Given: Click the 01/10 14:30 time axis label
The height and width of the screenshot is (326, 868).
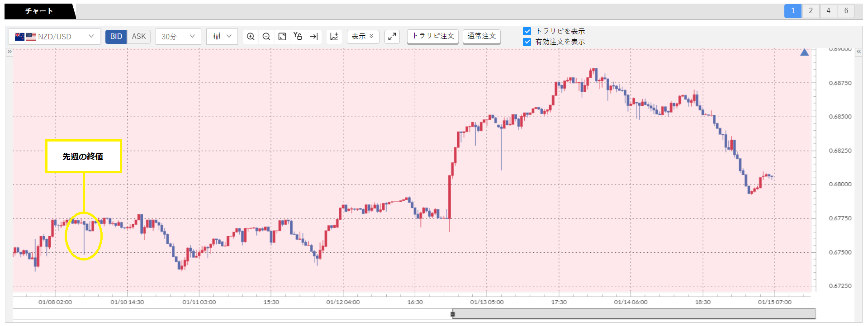Looking at the screenshot, I should [x=127, y=302].
